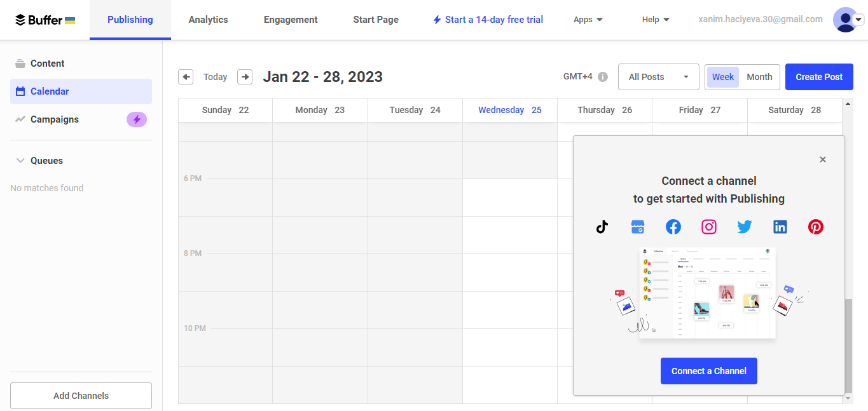
Task: Click the lightning icon beside free trial
Action: (437, 20)
